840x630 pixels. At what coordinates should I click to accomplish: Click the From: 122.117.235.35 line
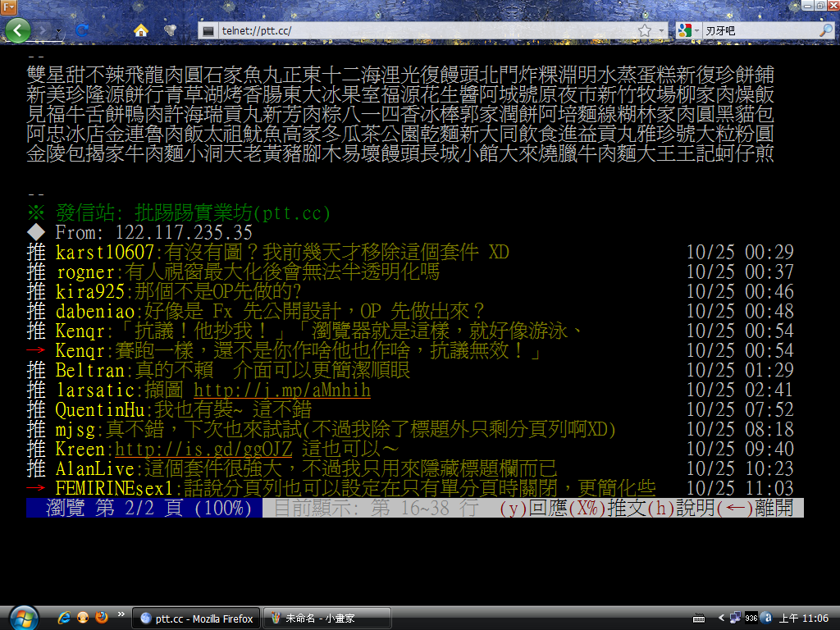pos(139,232)
